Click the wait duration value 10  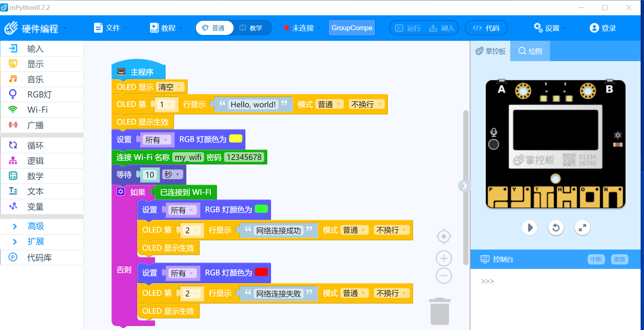(150, 175)
